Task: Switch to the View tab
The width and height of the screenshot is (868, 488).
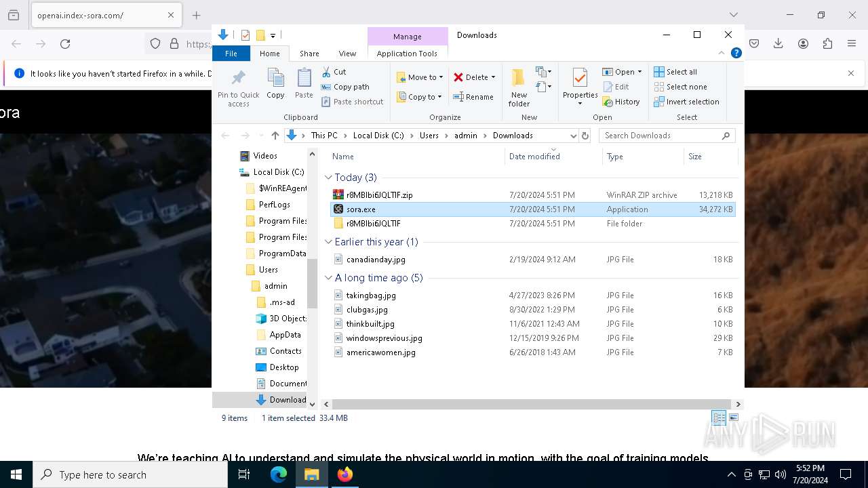Action: pyautogui.click(x=347, y=54)
